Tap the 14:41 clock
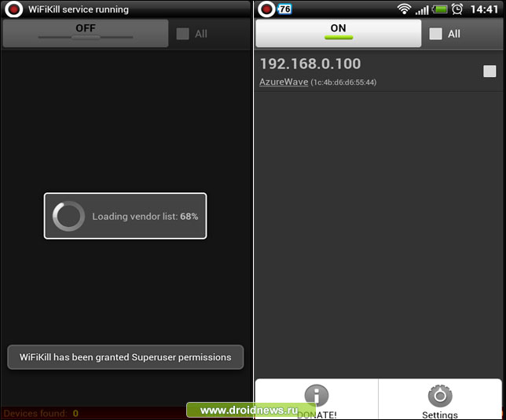The height and width of the screenshot is (420, 506). click(484, 9)
